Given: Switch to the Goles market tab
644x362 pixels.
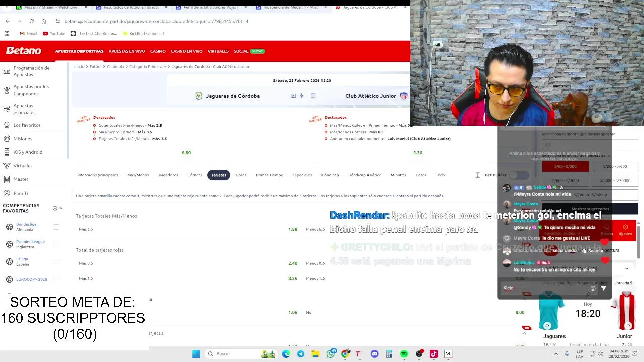Looking at the screenshot, I should pyautogui.click(x=241, y=175).
